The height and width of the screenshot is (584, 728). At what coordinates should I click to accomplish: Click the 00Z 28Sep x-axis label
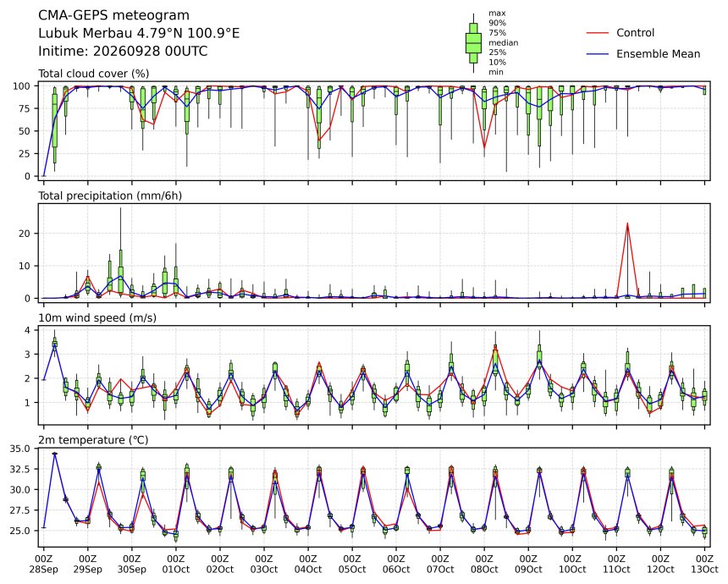[44, 564]
